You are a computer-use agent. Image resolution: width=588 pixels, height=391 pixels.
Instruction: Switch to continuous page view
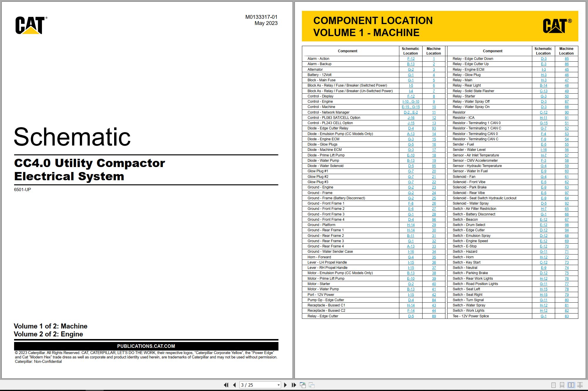pos(562,385)
